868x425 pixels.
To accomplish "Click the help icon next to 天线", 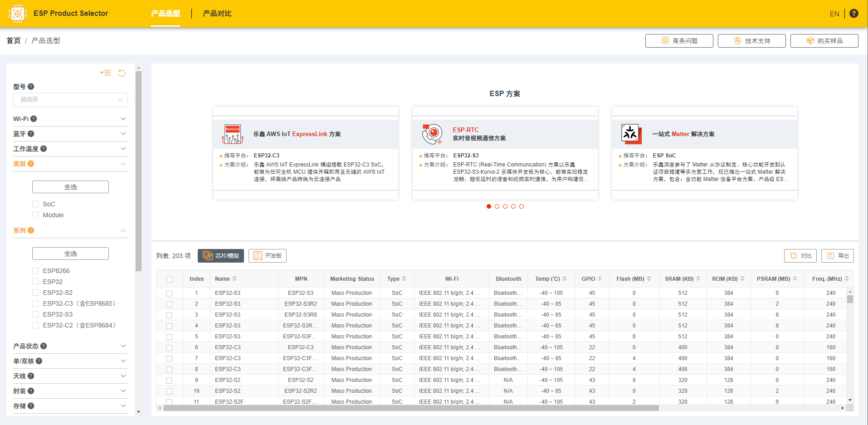I will click(x=31, y=376).
